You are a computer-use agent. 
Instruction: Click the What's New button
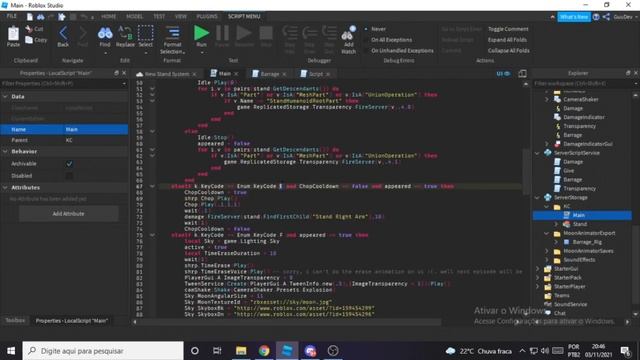574,17
